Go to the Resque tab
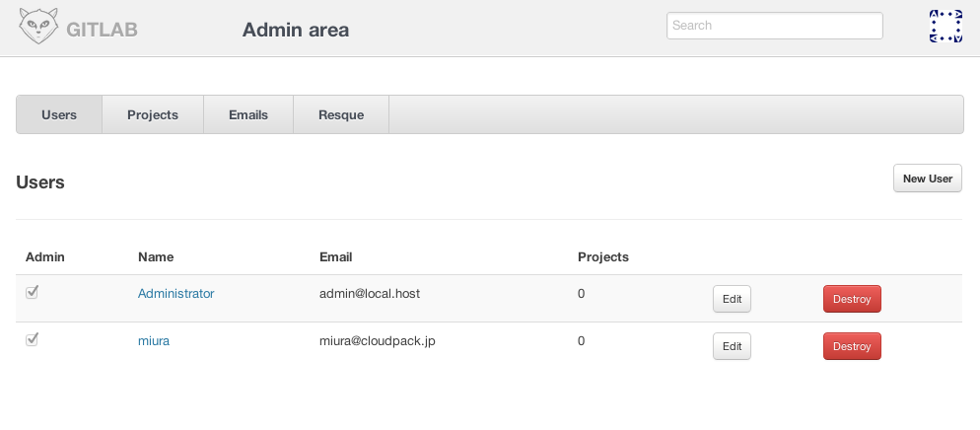This screenshot has height=430, width=980. point(341,114)
